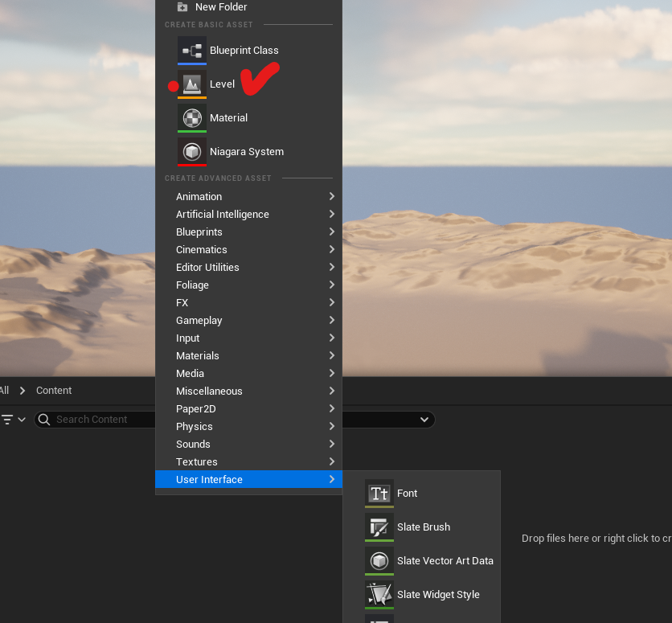Click the Niagara System icon
This screenshot has width=672, height=623.
[x=192, y=152]
